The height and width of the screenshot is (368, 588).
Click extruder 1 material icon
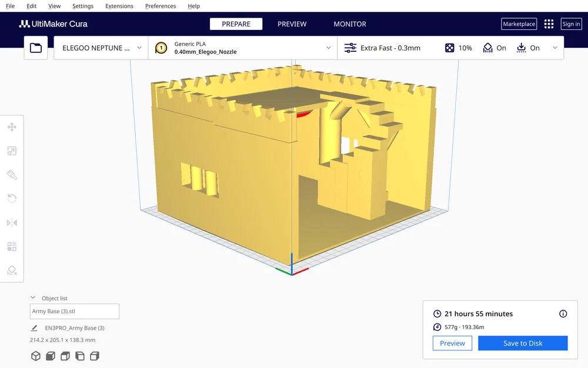coord(161,48)
